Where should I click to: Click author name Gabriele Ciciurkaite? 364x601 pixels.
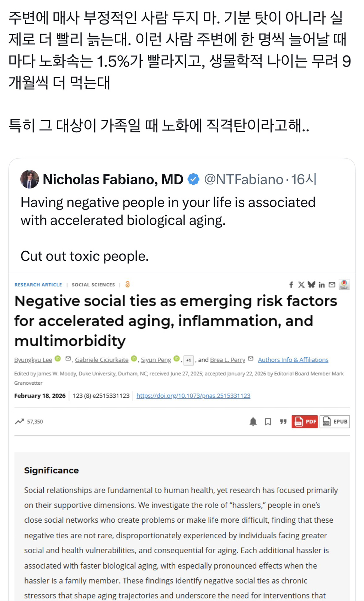click(x=102, y=360)
